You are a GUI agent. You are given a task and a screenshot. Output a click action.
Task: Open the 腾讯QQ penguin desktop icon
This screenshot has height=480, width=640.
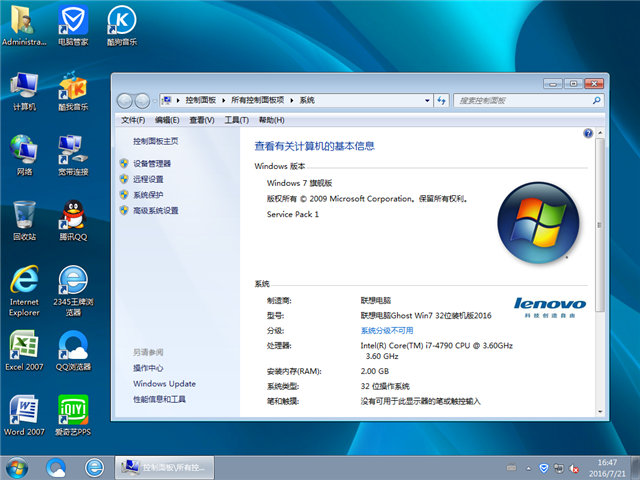click(x=72, y=216)
